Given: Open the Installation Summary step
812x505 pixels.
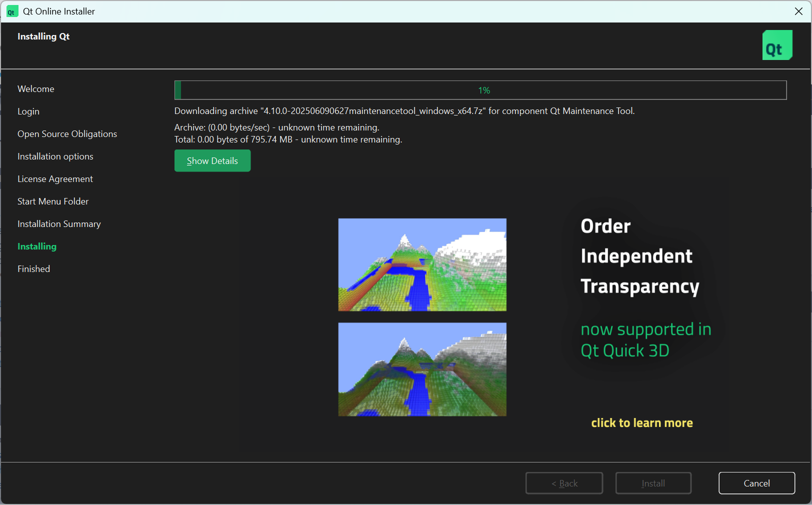Looking at the screenshot, I should [x=59, y=224].
